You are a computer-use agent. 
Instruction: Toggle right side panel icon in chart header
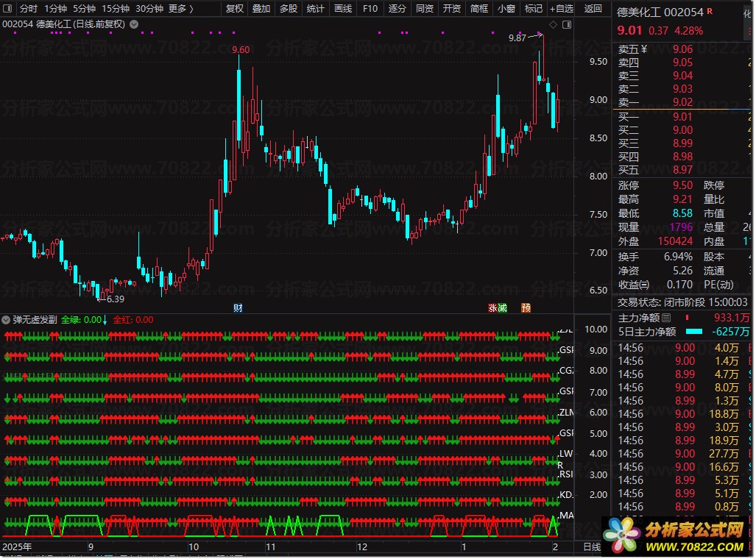tap(567, 24)
